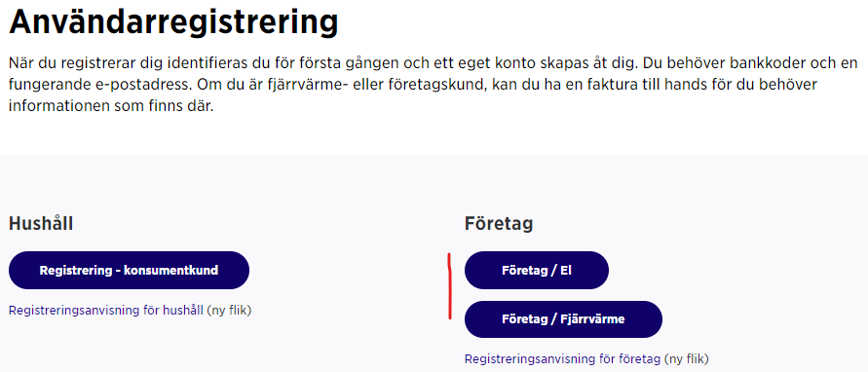Screen dimensions: 868x372
Task: Click "(ny flik)" beside the hushåll link
Action: click(x=229, y=311)
